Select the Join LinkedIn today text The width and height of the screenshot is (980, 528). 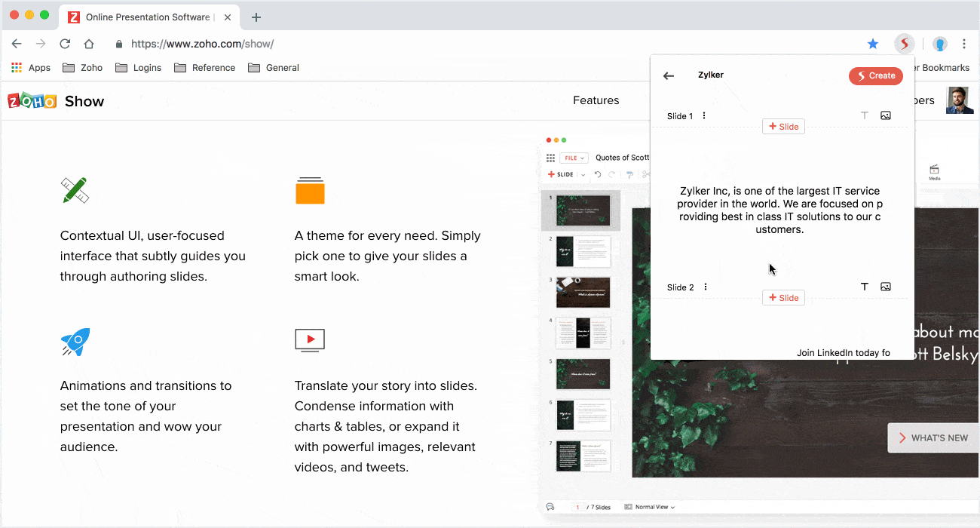[x=844, y=352]
